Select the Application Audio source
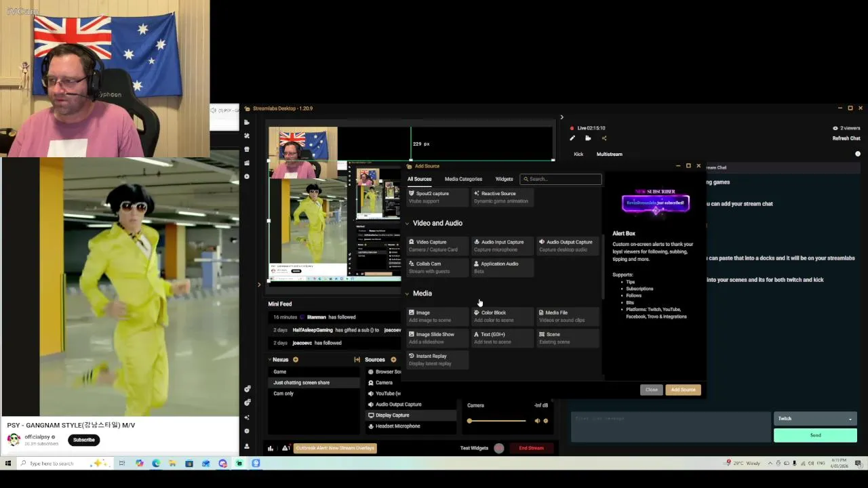The image size is (868, 488). 502,267
